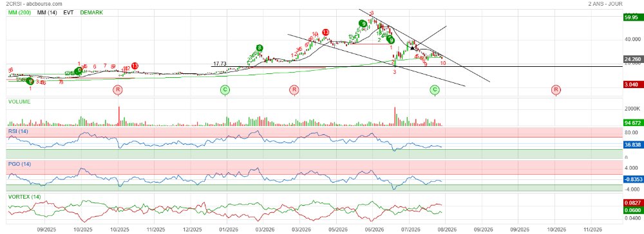Click the MM (200) legend label
This screenshot has width=644, height=234.
click(x=20, y=13)
